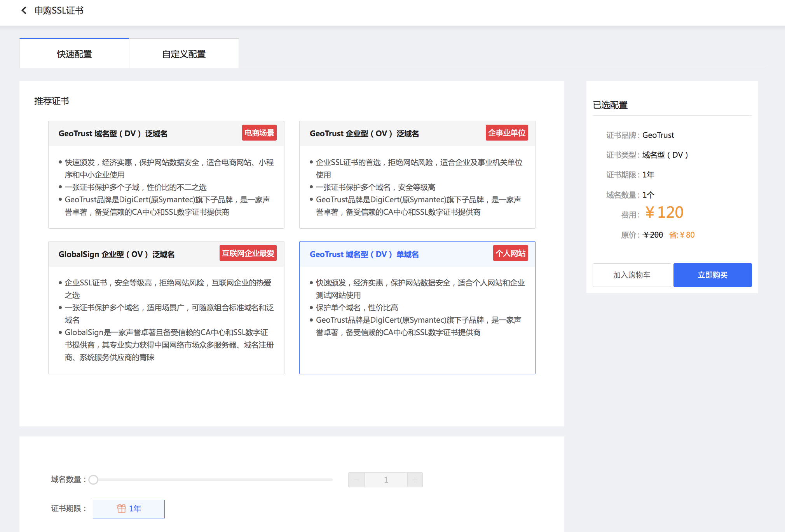Switch to the 自定义配置 tab
785x532 pixels.
184,54
